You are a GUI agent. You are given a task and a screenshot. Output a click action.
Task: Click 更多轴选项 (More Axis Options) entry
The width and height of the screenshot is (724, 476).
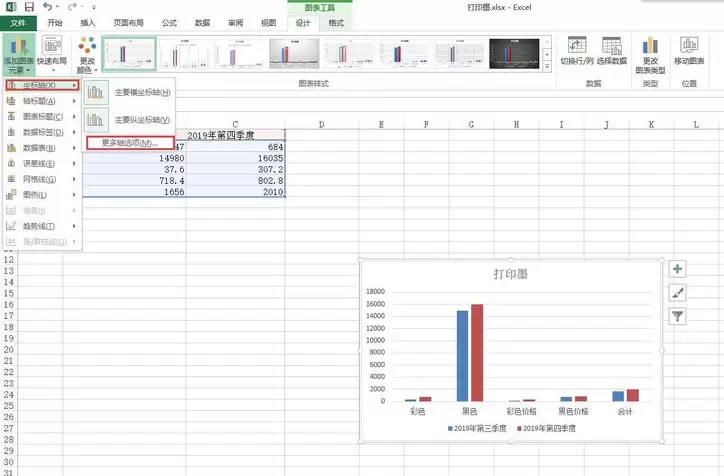[130, 143]
